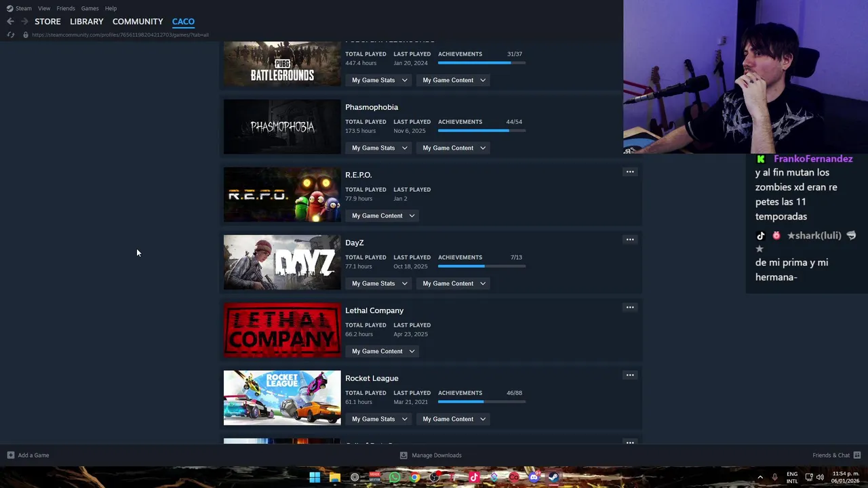The image size is (868, 488).
Task: Open Google Chrome from the taskbar
Action: click(x=414, y=477)
